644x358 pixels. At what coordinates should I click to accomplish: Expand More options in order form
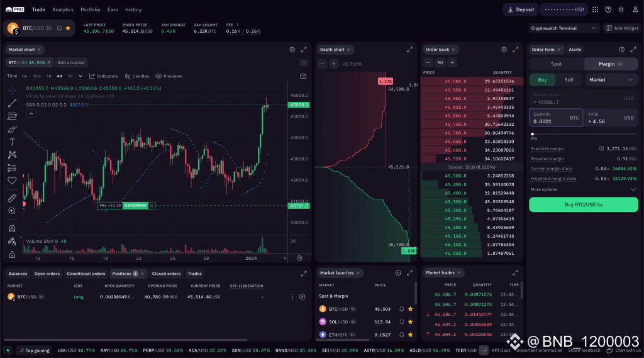coord(545,189)
